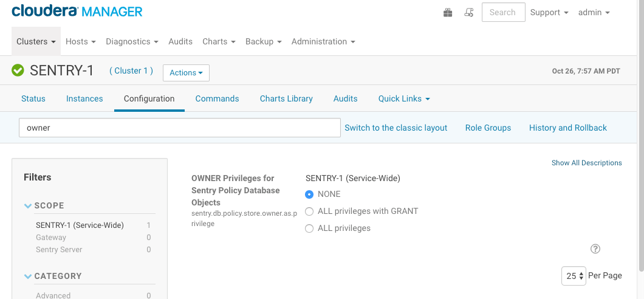Switch to the Charts Library tab
644x299 pixels.
point(286,98)
